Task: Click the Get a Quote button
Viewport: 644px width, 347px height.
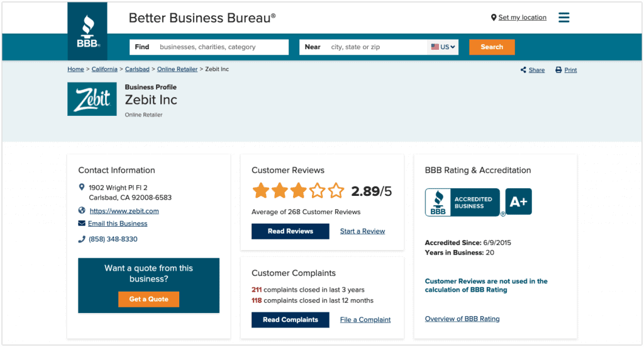Action: click(x=148, y=299)
